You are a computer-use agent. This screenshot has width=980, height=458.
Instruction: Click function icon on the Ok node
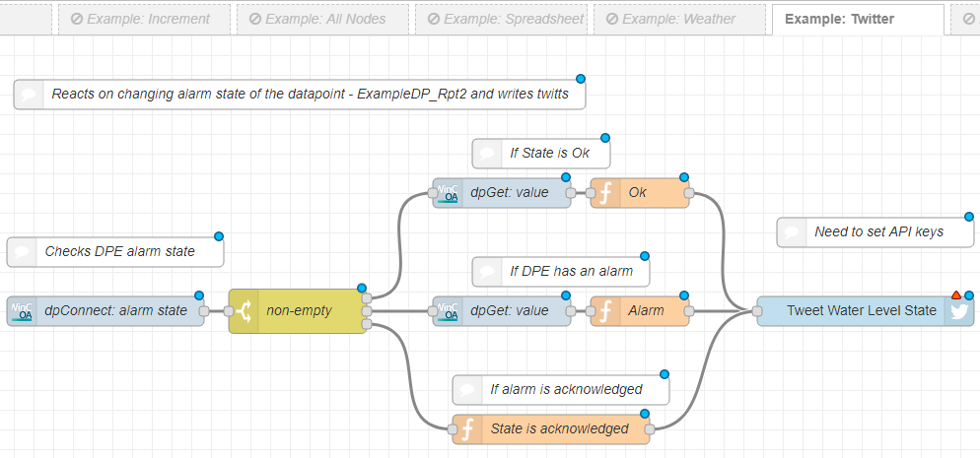(x=603, y=193)
